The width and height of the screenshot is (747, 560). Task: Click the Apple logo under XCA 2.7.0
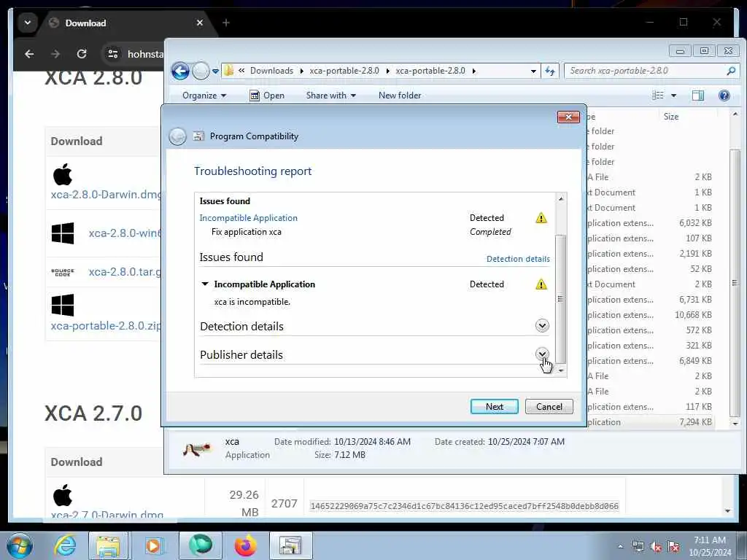click(x=63, y=495)
